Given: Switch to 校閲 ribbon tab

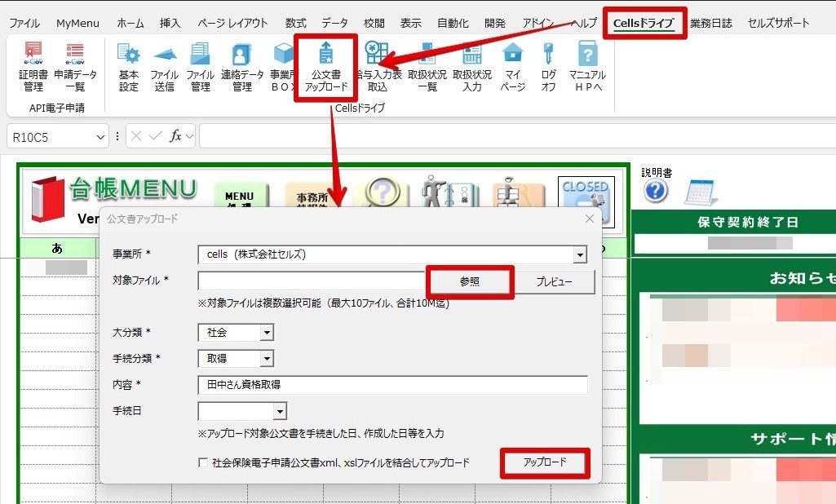Looking at the screenshot, I should pos(374,23).
